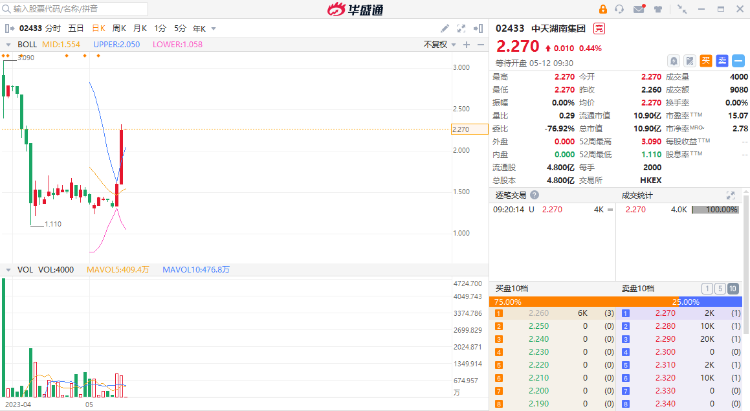Click the 75.00% orange buy ratio bar
The width and height of the screenshot is (750, 411).
tap(584, 302)
